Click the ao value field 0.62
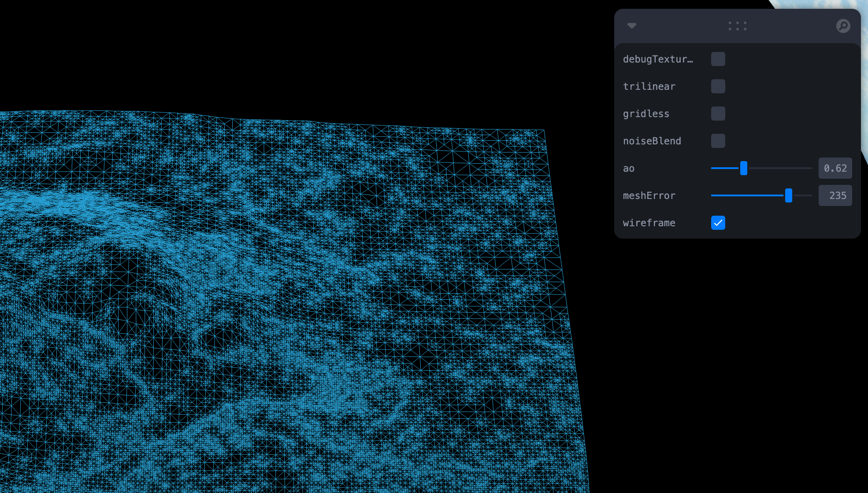 point(835,168)
